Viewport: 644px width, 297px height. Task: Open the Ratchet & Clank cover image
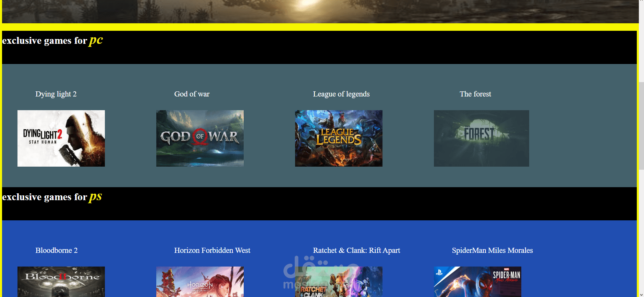pyautogui.click(x=339, y=282)
